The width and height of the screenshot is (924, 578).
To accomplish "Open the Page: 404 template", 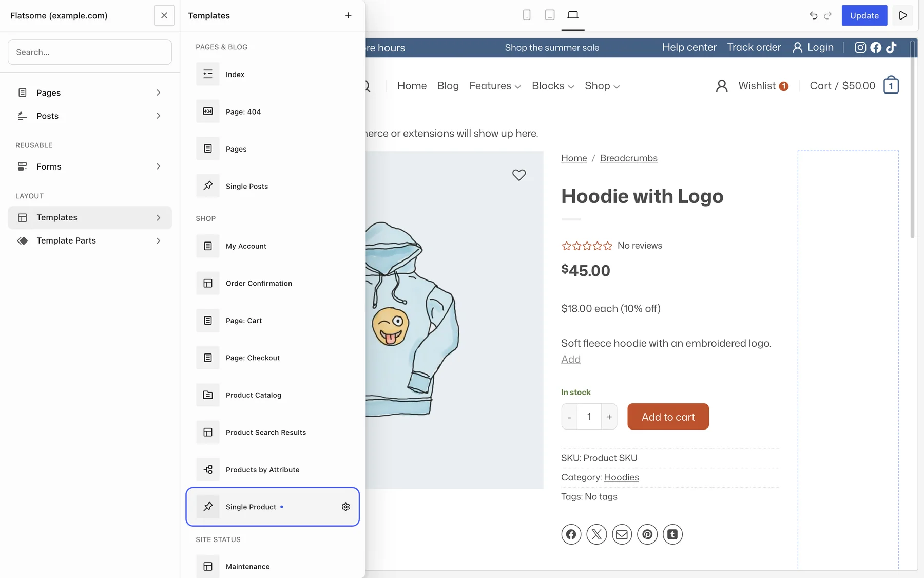I will point(273,111).
